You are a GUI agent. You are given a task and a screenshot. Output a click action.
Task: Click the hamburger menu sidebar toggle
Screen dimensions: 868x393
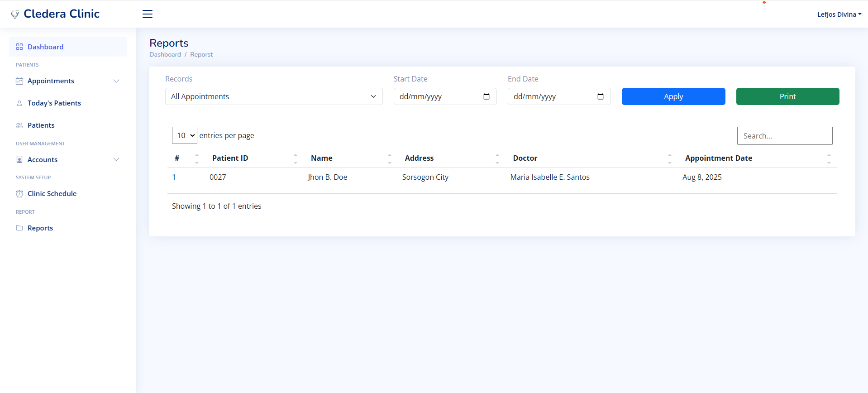(x=148, y=14)
